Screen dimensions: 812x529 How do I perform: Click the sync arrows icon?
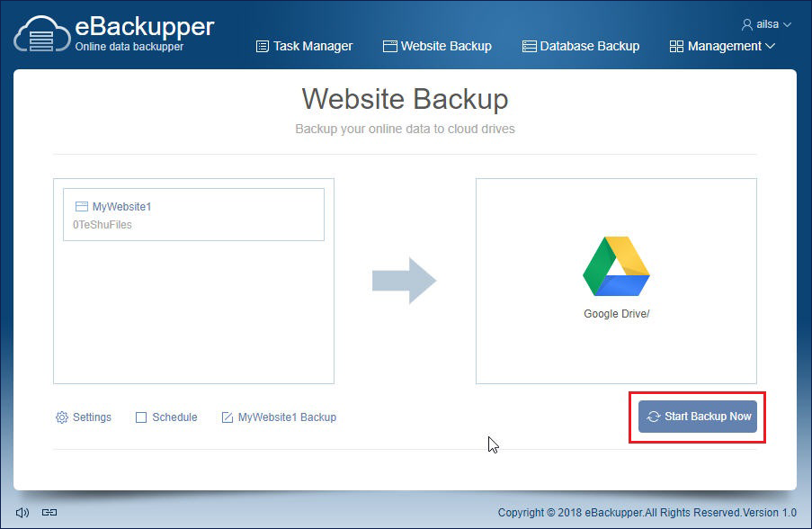(x=654, y=417)
